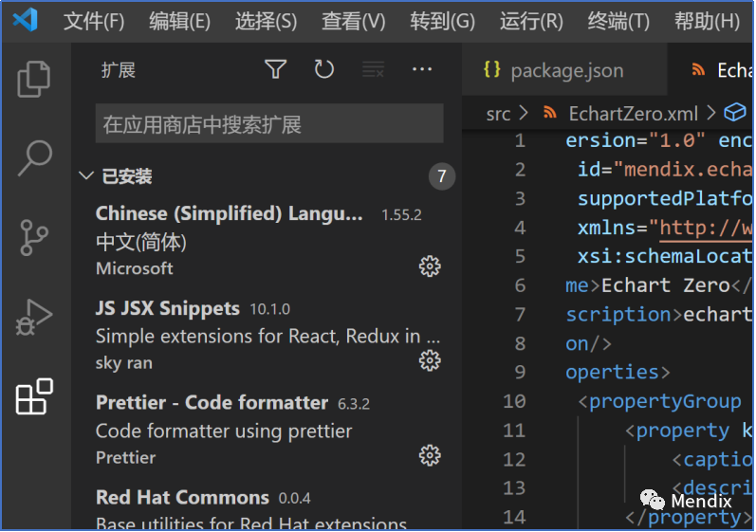Refresh the extensions list
Image resolution: width=756 pixels, height=532 pixels.
(x=324, y=69)
